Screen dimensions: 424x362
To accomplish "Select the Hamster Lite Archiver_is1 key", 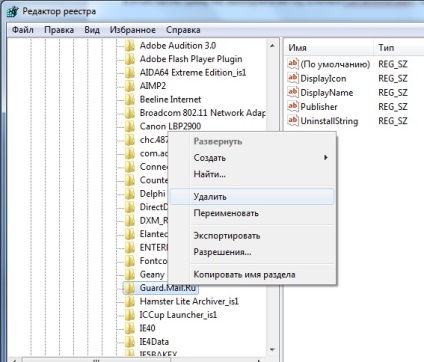I will pos(189,301).
